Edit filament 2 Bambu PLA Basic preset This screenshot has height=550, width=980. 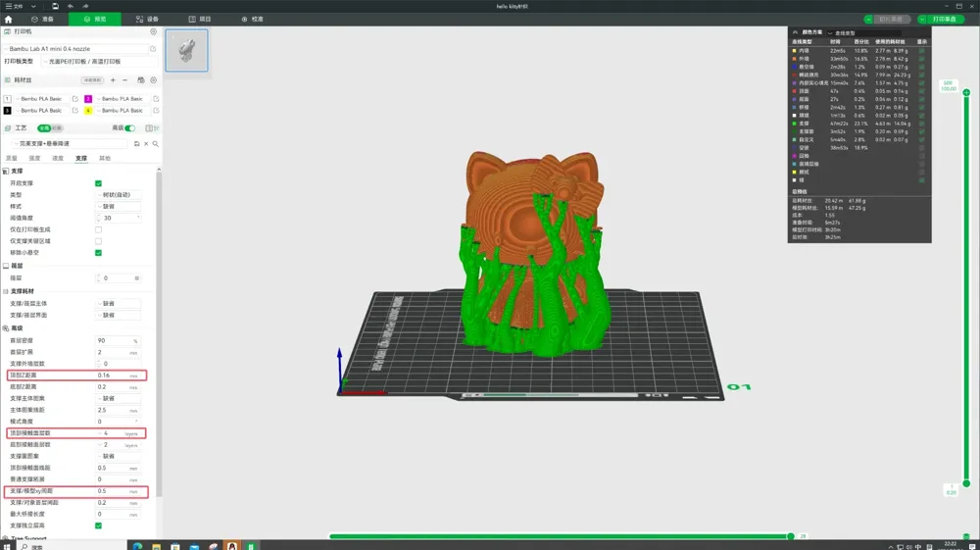[x=156, y=99]
